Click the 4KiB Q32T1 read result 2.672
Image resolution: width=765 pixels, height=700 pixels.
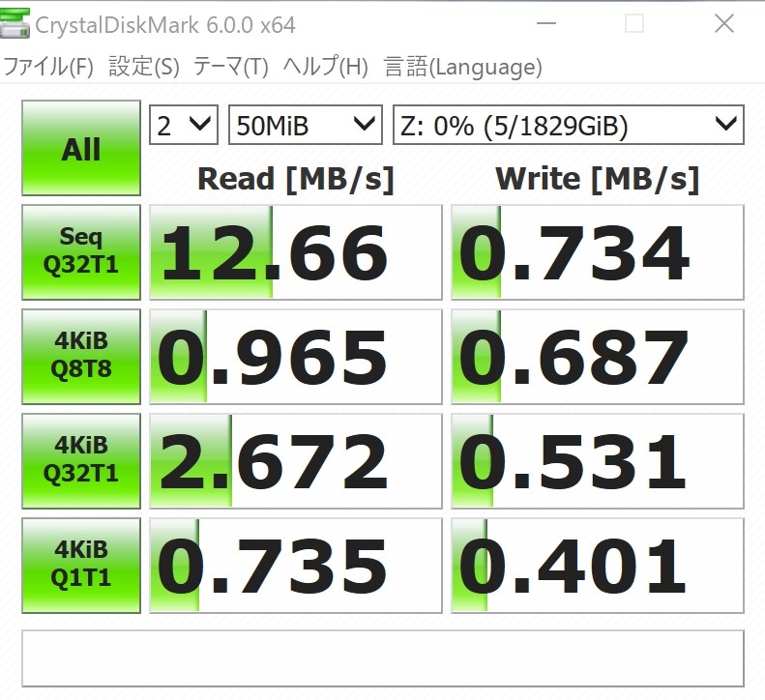(296, 461)
